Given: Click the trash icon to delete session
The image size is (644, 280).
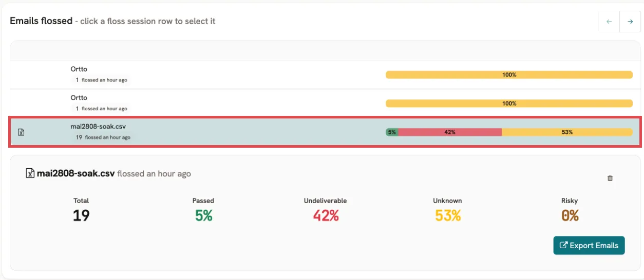Looking at the screenshot, I should (x=610, y=178).
